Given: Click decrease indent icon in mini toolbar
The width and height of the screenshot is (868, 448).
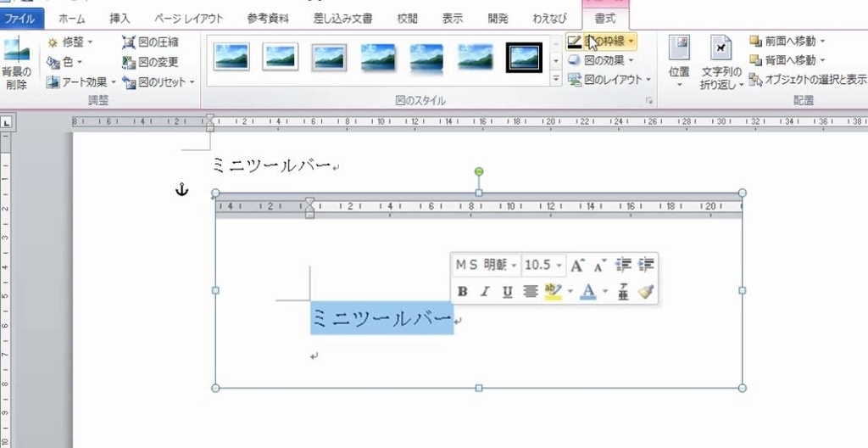Looking at the screenshot, I should click(623, 265).
